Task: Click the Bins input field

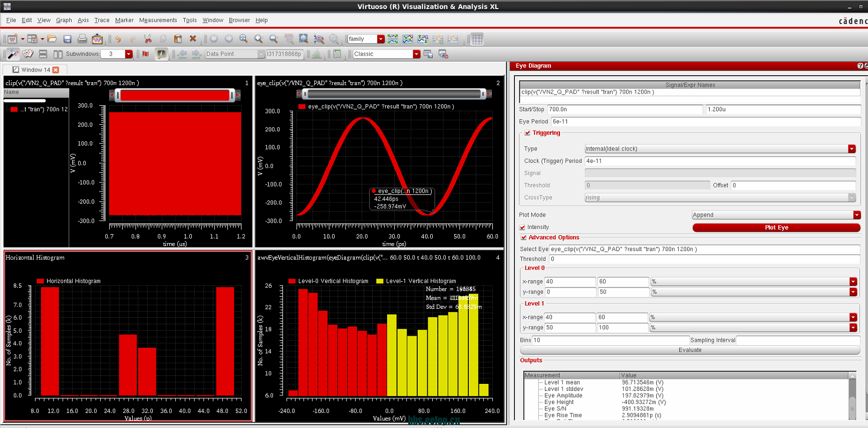Action: click(611, 340)
